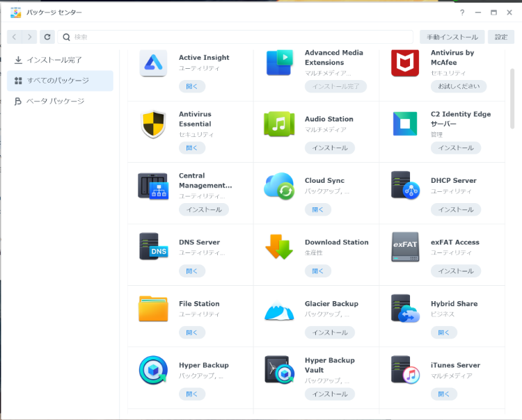Click the Audio Station title text
The image size is (522, 420).
tap(329, 119)
